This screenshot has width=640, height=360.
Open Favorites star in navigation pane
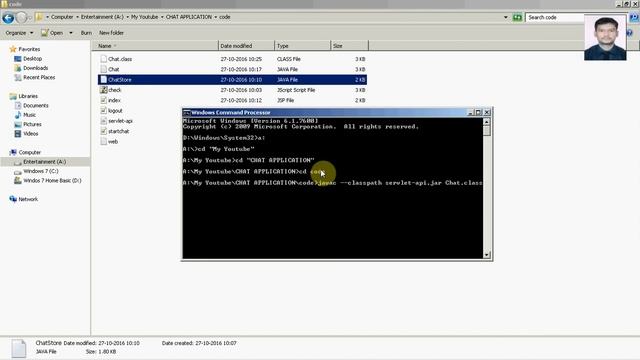pos(13,49)
